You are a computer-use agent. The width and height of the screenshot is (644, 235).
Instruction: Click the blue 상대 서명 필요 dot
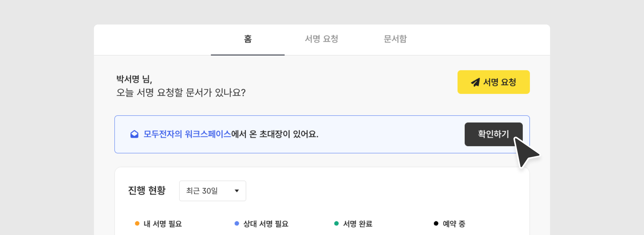click(x=237, y=223)
